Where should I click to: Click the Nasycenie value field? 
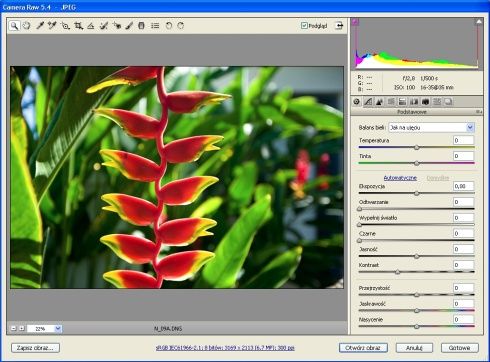[463, 319]
